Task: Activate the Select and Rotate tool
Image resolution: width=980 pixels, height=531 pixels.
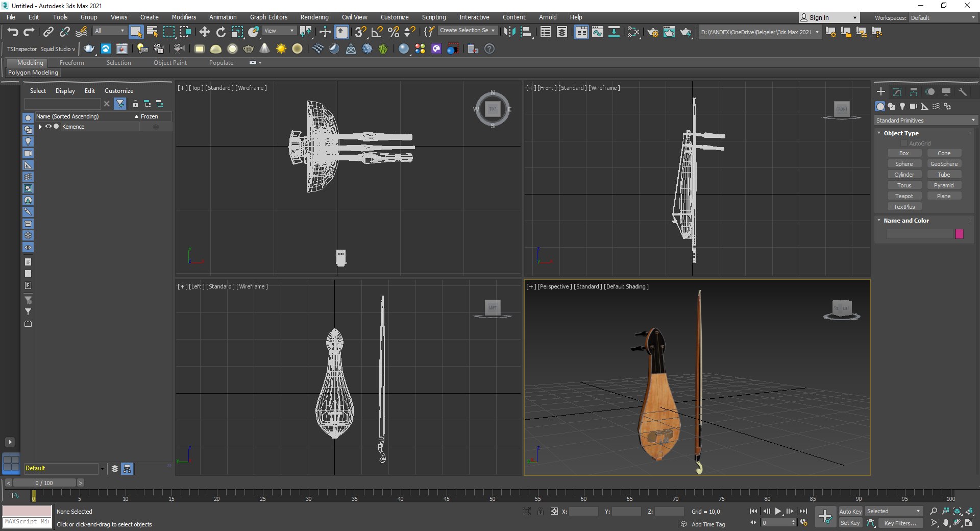Action: coord(220,32)
